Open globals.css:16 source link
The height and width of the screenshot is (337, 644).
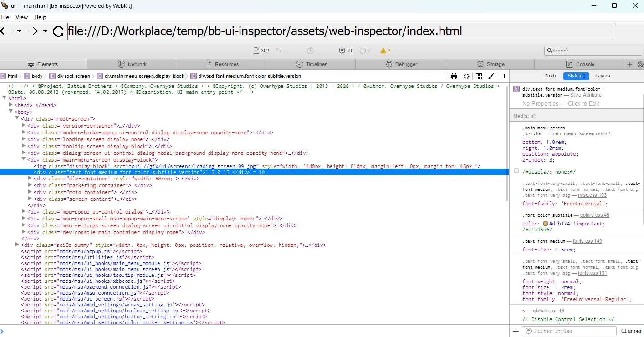point(548,311)
